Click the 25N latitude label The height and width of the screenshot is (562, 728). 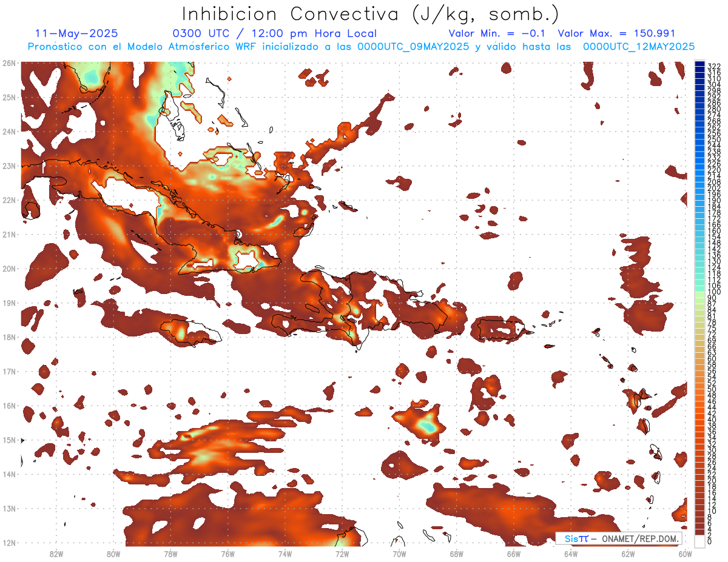[x=9, y=98]
